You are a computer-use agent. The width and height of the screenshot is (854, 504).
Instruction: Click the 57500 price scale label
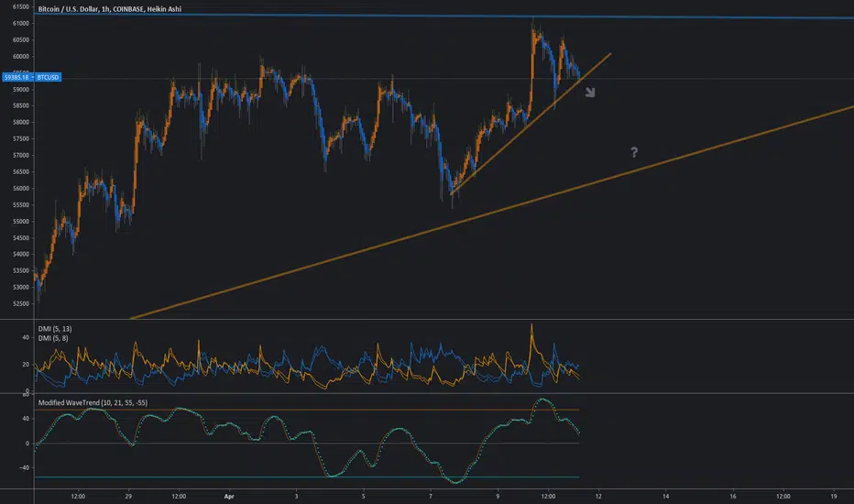click(x=21, y=139)
